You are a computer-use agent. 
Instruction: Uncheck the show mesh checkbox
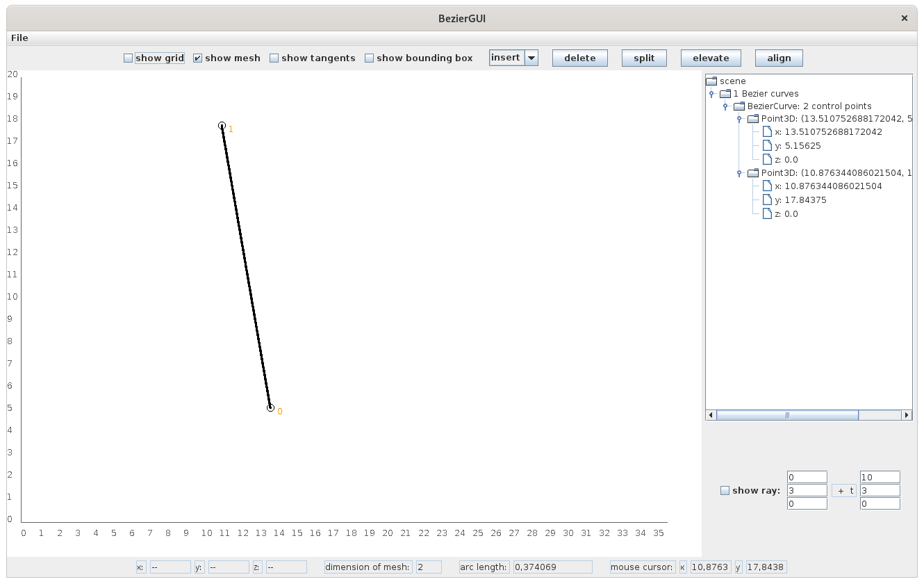click(x=198, y=58)
